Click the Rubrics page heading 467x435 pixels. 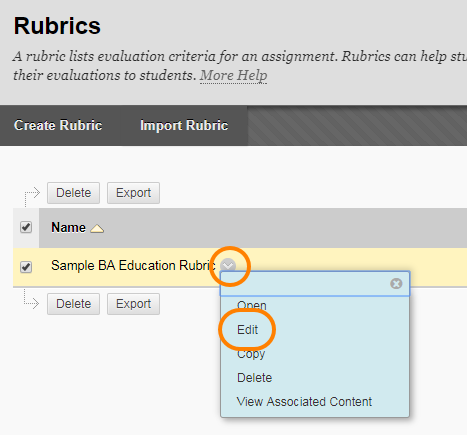[x=57, y=26]
